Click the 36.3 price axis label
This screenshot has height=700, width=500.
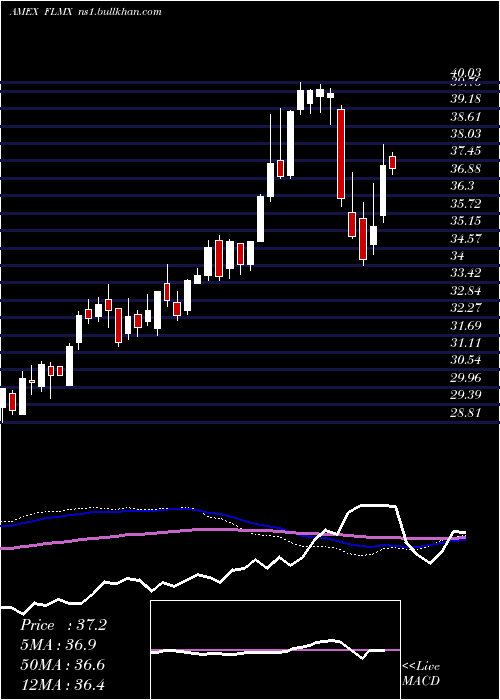tap(462, 186)
